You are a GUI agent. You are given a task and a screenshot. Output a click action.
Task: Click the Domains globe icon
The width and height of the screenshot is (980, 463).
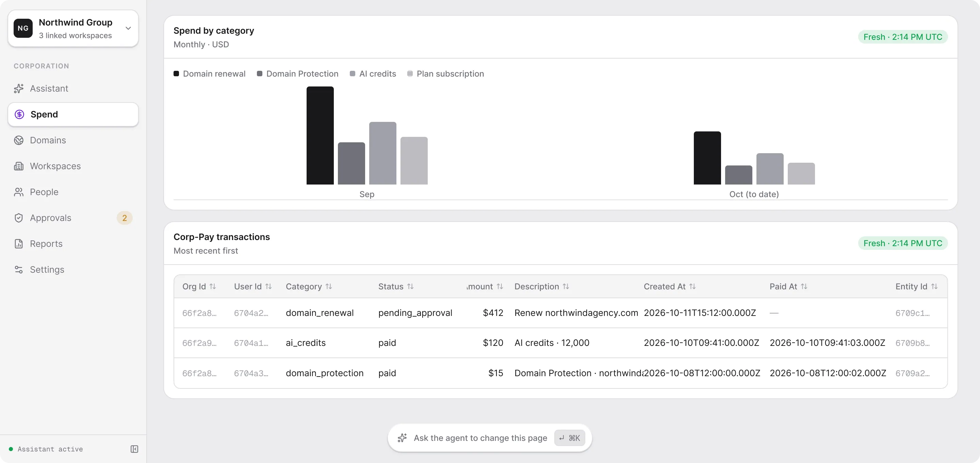(x=19, y=140)
